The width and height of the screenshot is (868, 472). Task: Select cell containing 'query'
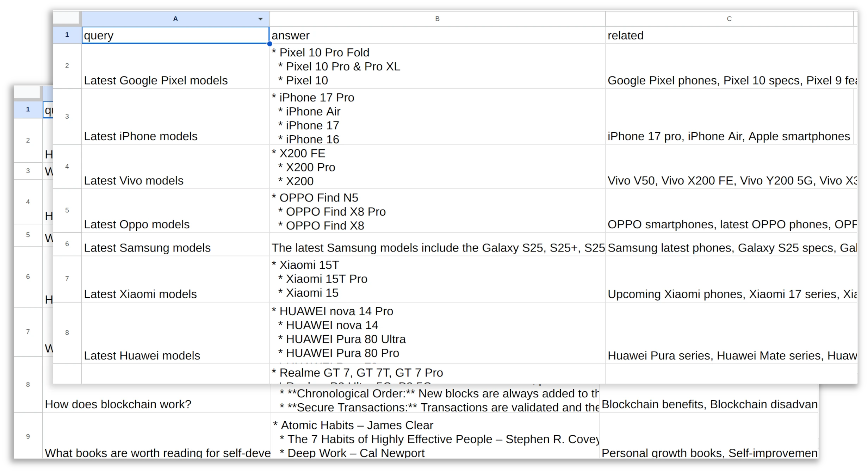(x=175, y=35)
